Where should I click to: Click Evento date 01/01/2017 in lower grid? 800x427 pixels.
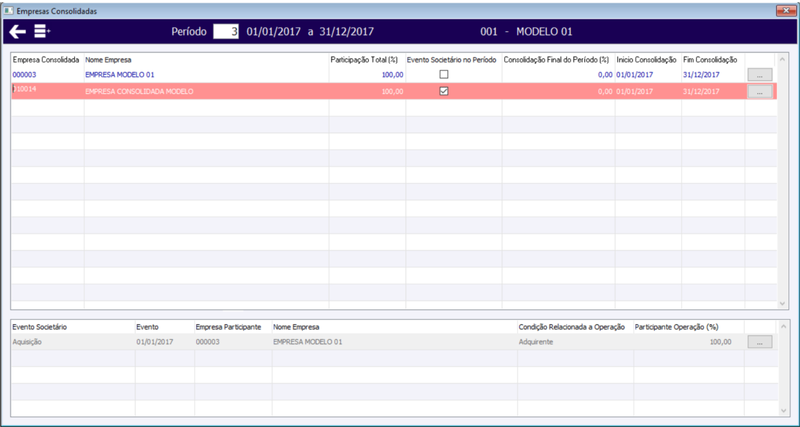(x=155, y=342)
